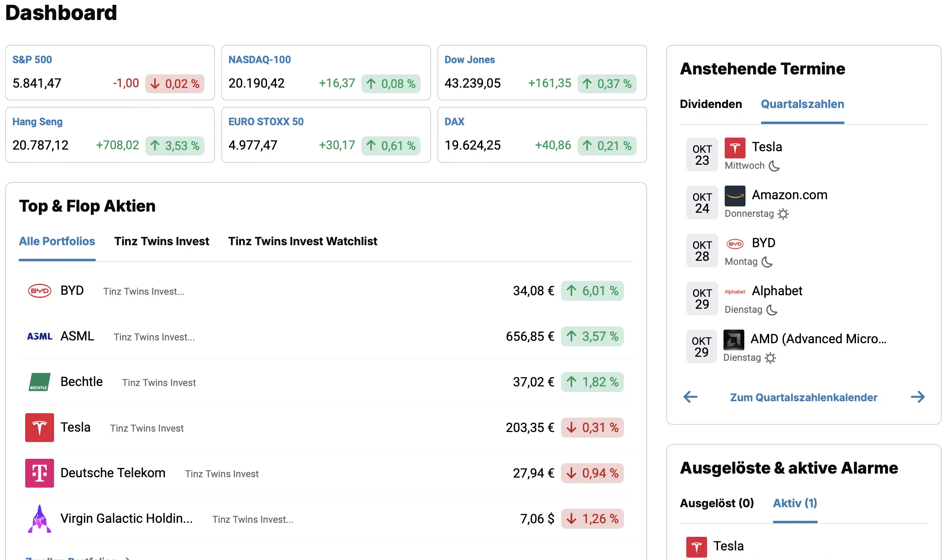946x560 pixels.
Task: Open the DAX index link
Action: [x=455, y=122]
